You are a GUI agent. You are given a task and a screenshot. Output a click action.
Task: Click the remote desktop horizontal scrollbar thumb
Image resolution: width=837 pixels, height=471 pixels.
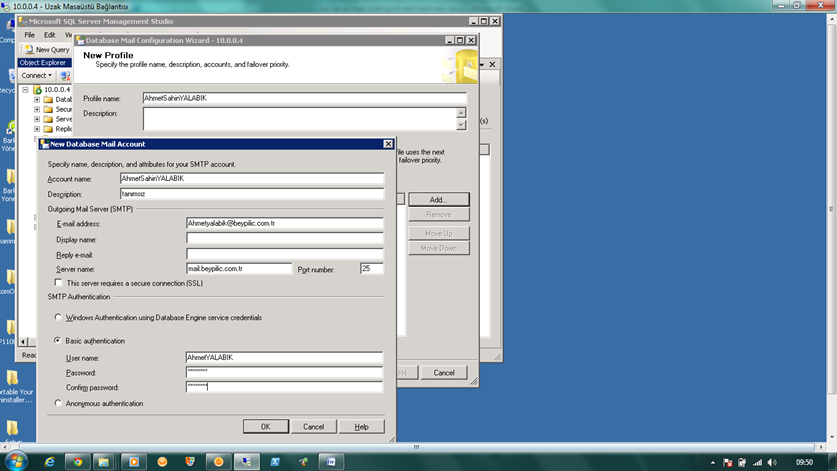tap(416, 447)
